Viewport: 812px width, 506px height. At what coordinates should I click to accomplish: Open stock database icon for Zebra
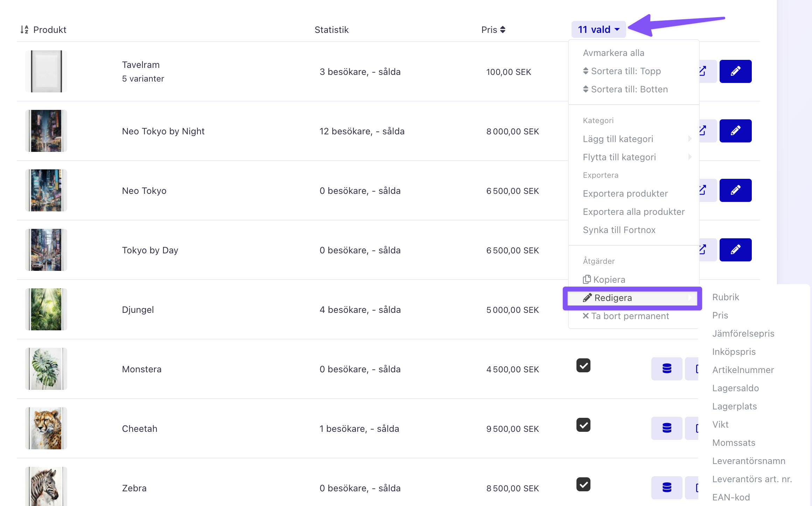click(667, 487)
